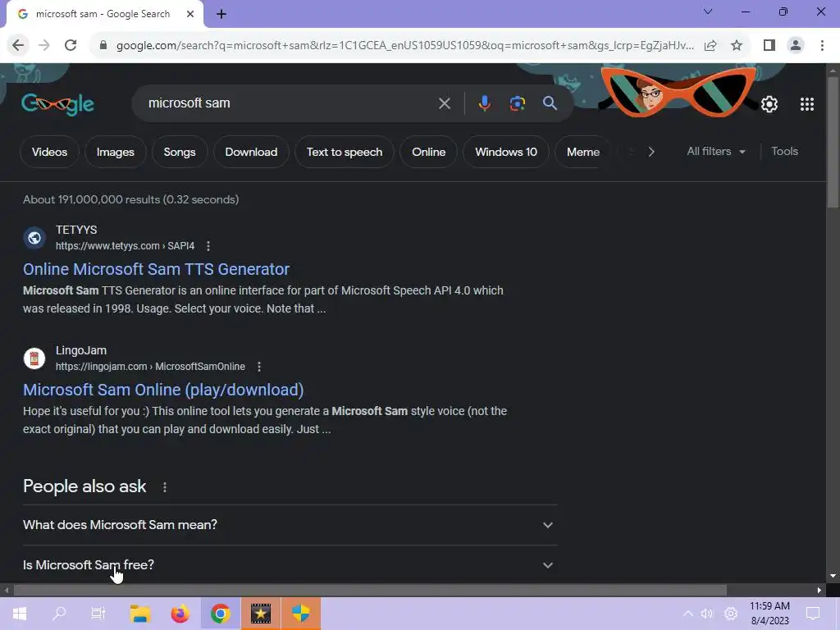Screen dimensions: 840x630
Task: Open the Chrome profile avatar
Action: coord(796,45)
